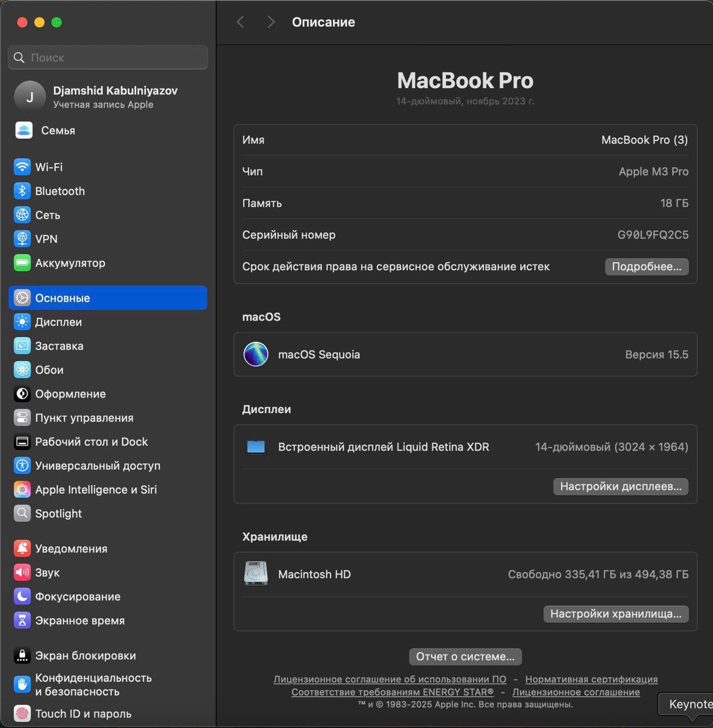Open Настройки дисплеев button
The height and width of the screenshot is (728, 713).
click(621, 486)
